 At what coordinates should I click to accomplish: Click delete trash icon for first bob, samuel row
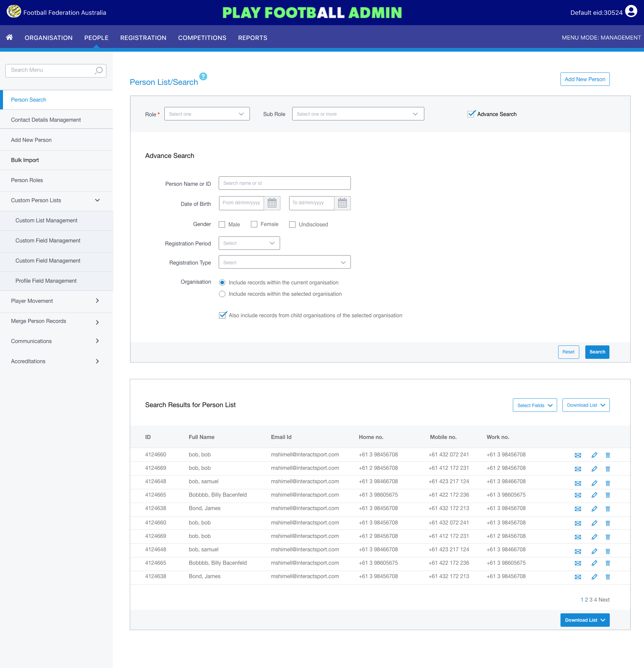click(607, 483)
